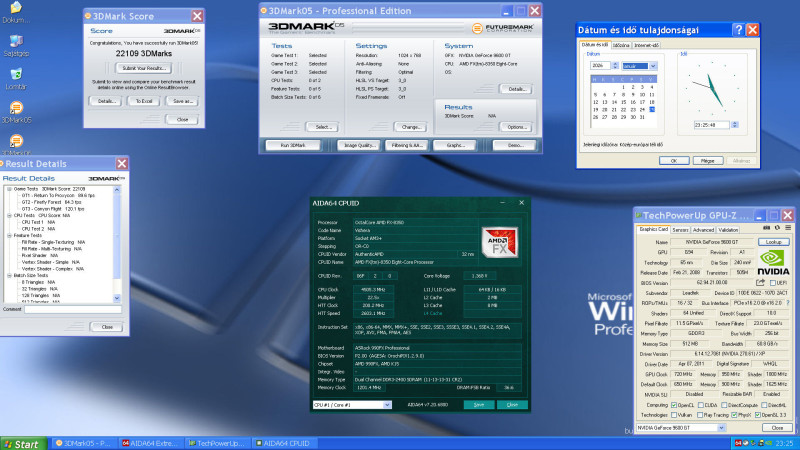Click the year spinner next to 2026
Image resolution: width=800 pixels, height=450 pixels.
[x=615, y=66]
